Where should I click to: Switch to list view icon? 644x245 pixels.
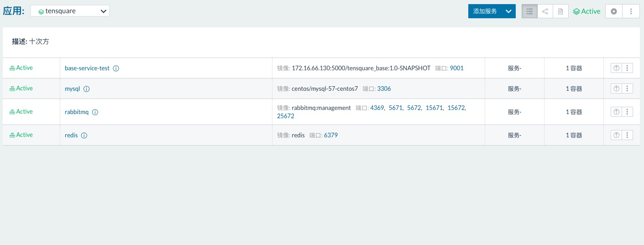point(529,11)
